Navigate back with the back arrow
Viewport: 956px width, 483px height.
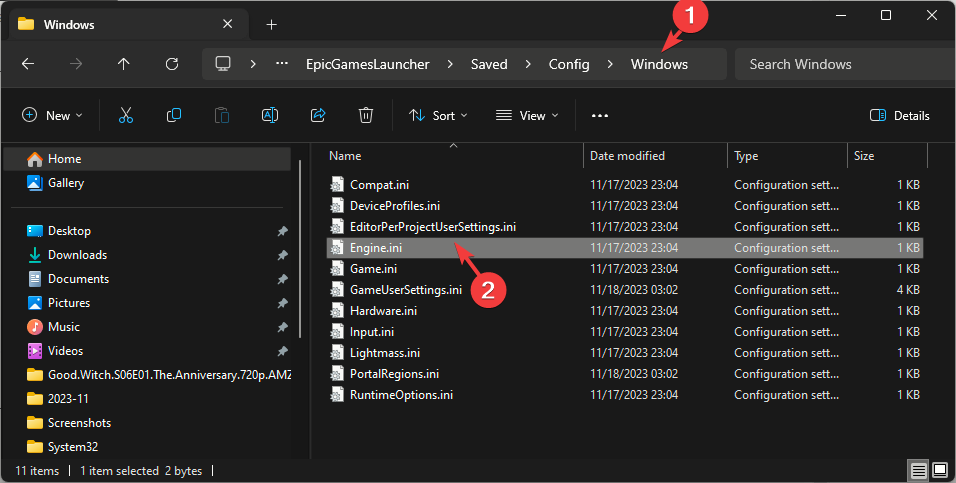pyautogui.click(x=28, y=64)
